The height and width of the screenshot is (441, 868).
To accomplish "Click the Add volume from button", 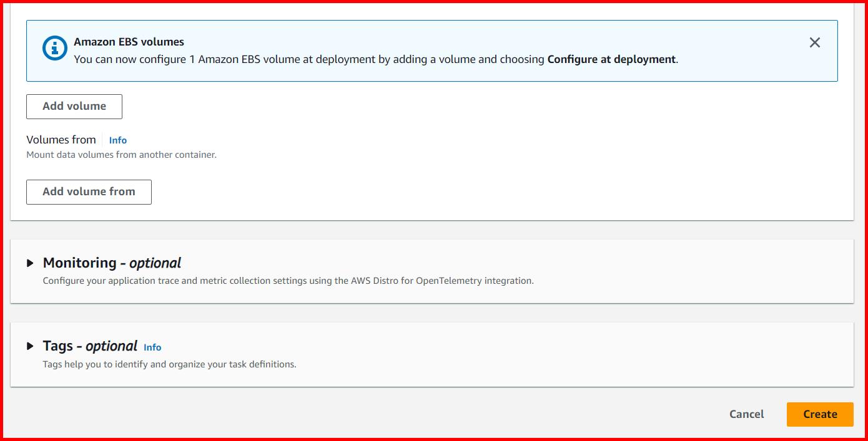I will click(x=88, y=191).
